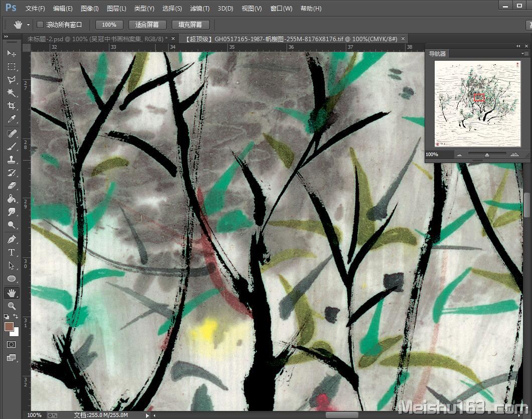This screenshot has width=532, height=419.
Task: Click the Navigator painting thumbnail preview
Action: tap(477, 103)
